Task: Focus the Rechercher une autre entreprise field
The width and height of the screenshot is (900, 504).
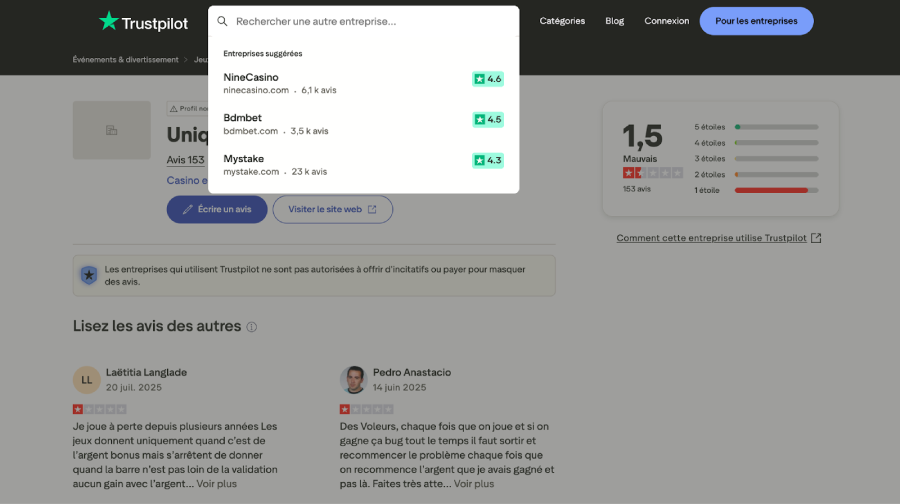Action: [370, 21]
